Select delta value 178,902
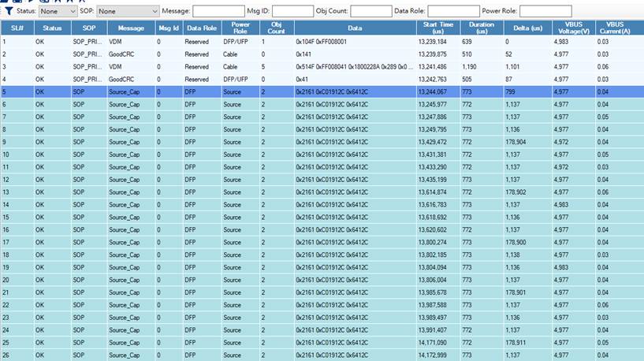Image resolution: width=644 pixels, height=361 pixels. (516, 192)
